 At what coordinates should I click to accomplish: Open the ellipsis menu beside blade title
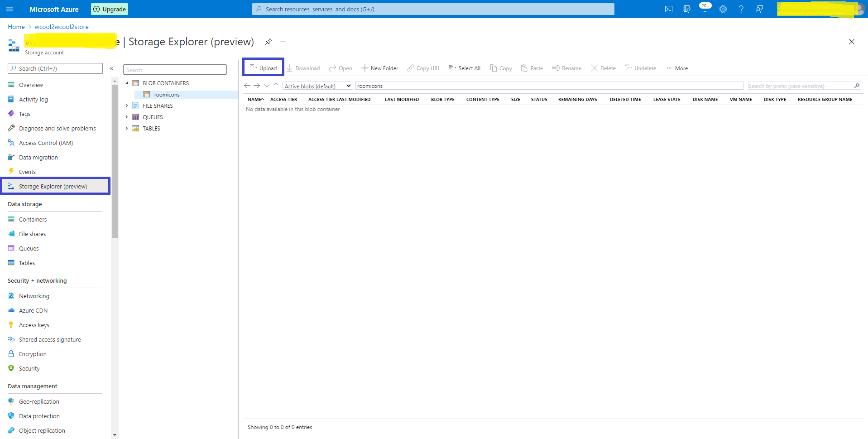coord(283,42)
